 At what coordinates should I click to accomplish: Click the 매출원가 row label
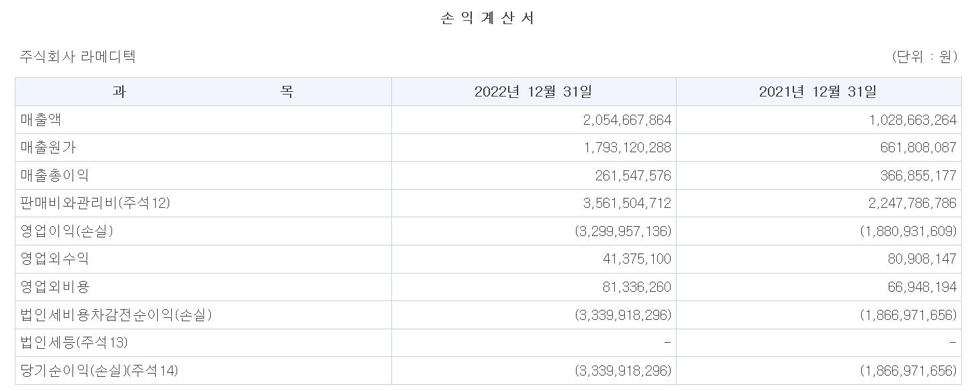click(48, 148)
